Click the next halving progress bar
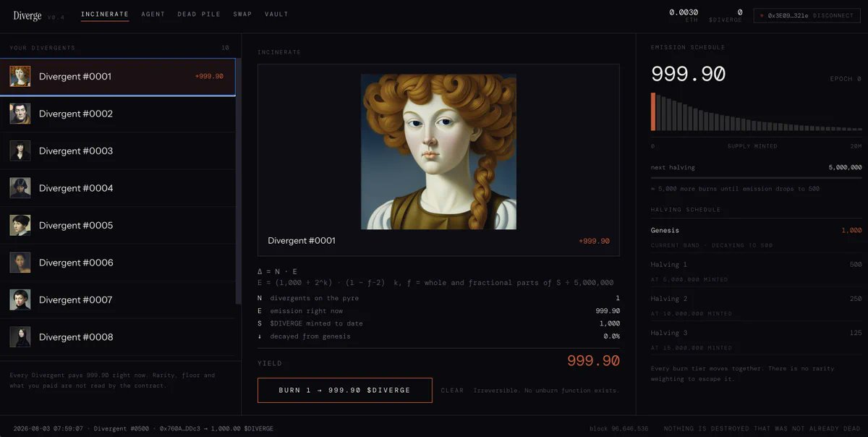 point(756,177)
